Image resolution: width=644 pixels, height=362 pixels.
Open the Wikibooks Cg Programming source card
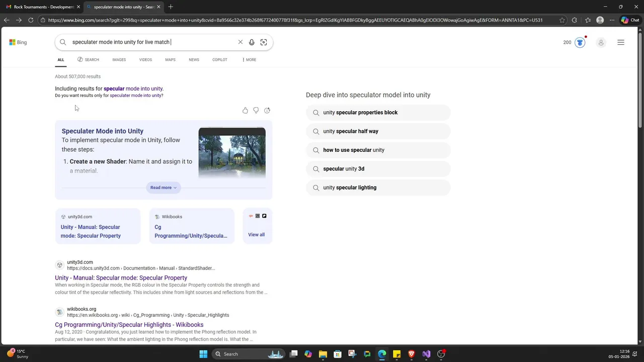click(192, 226)
